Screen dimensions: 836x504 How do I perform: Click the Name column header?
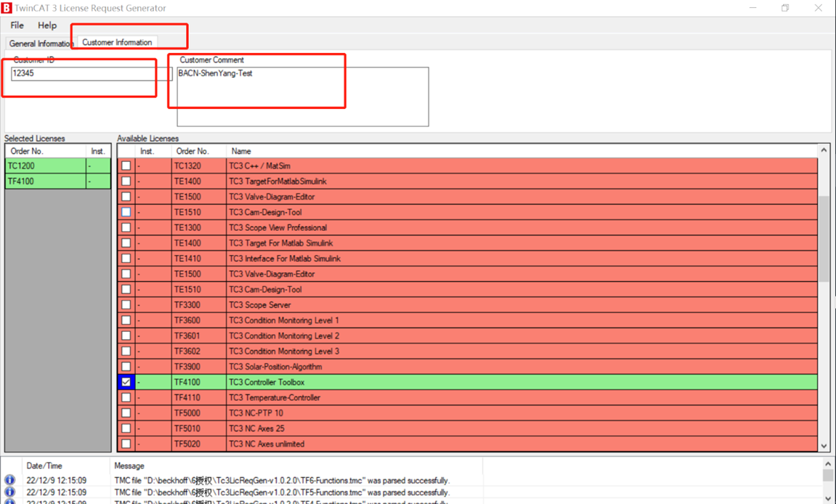pos(522,151)
